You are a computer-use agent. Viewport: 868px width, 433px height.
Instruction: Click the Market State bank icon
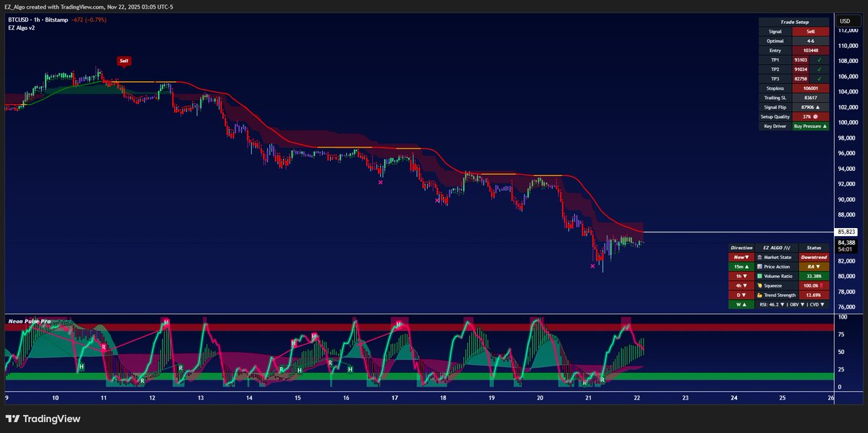(760, 258)
